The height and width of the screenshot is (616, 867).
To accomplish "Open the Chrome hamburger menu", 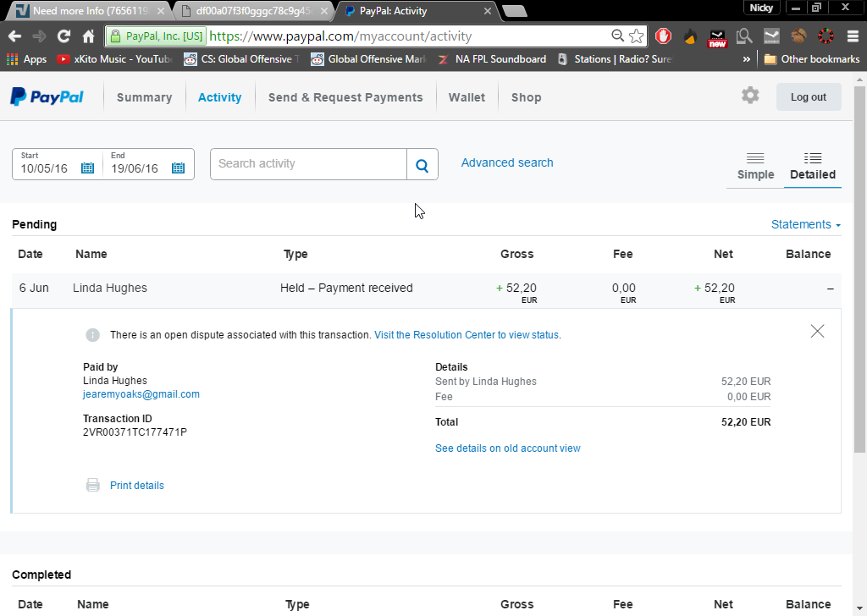I will click(x=850, y=36).
